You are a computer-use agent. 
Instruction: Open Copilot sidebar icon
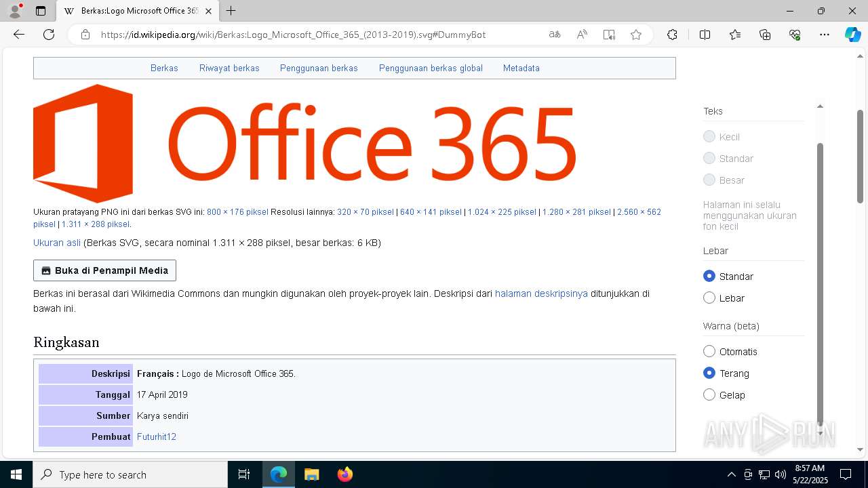point(852,35)
